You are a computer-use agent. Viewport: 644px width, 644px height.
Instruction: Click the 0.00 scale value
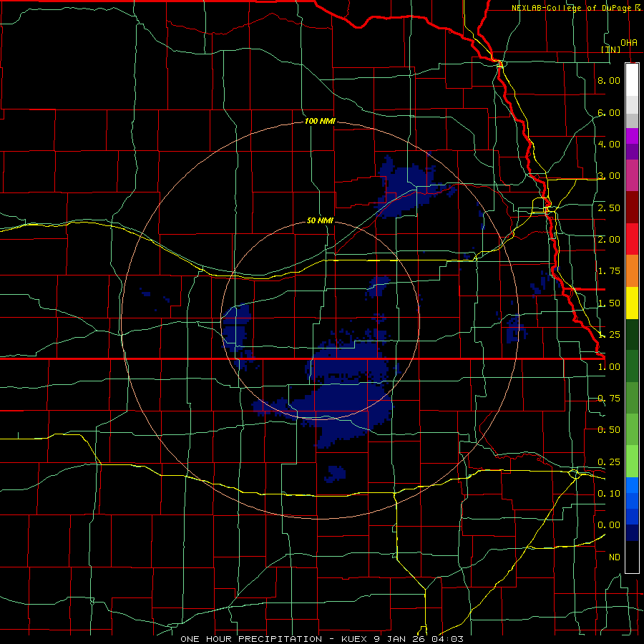(609, 525)
